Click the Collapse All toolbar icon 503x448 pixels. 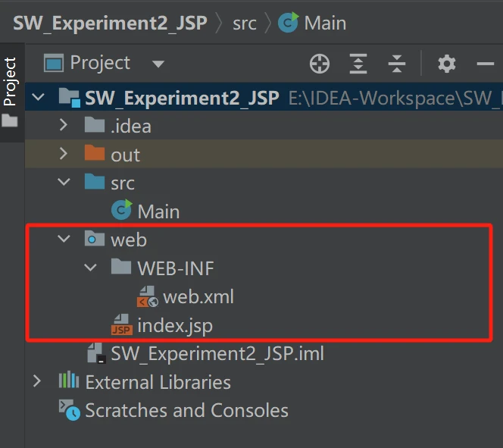point(396,64)
